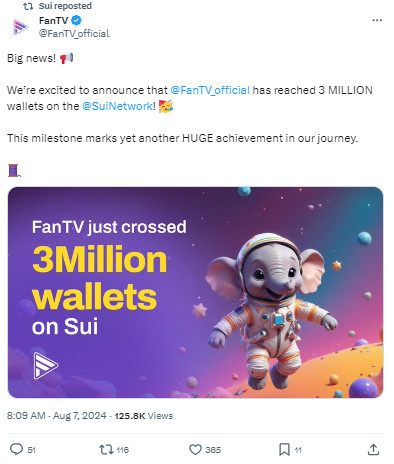Click the blue verified badge

coord(76,20)
